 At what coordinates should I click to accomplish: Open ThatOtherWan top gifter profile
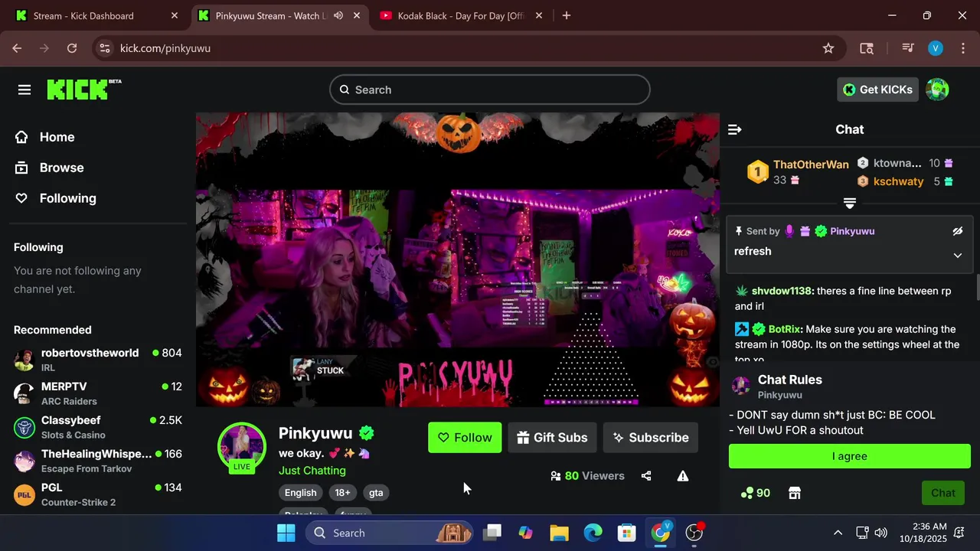tap(811, 165)
